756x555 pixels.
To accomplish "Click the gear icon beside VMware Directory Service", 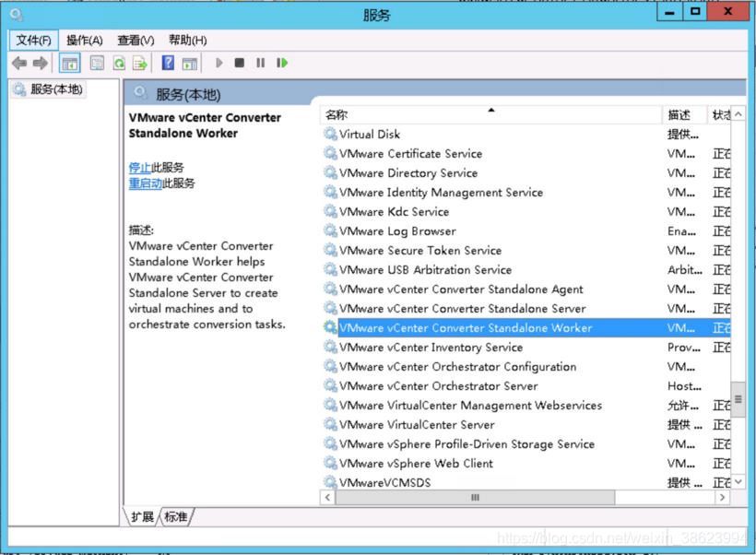I will (330, 172).
